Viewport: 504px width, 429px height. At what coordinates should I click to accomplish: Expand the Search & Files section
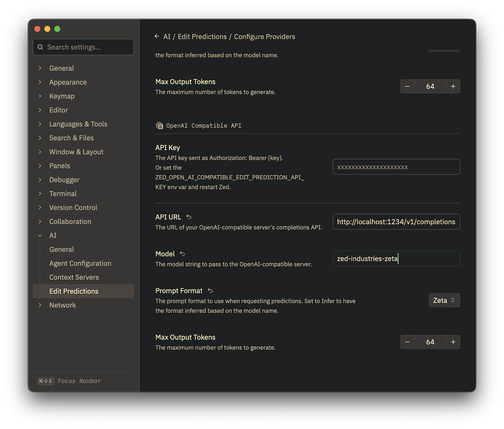pyautogui.click(x=40, y=138)
